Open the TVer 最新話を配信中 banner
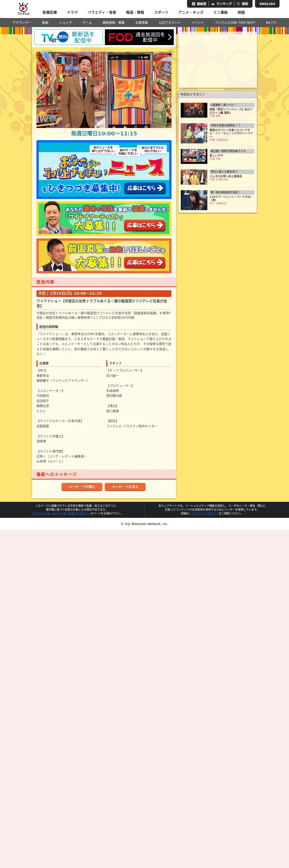289x868 pixels. click(69, 37)
